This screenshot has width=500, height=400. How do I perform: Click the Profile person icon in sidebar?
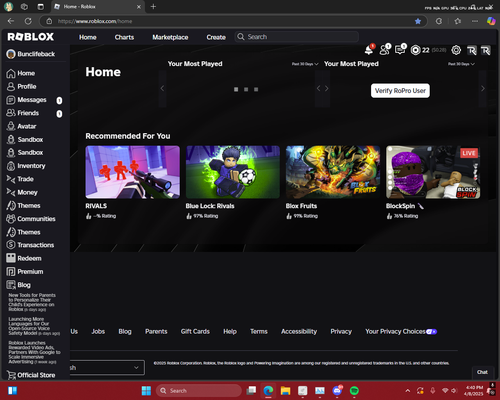[11, 87]
